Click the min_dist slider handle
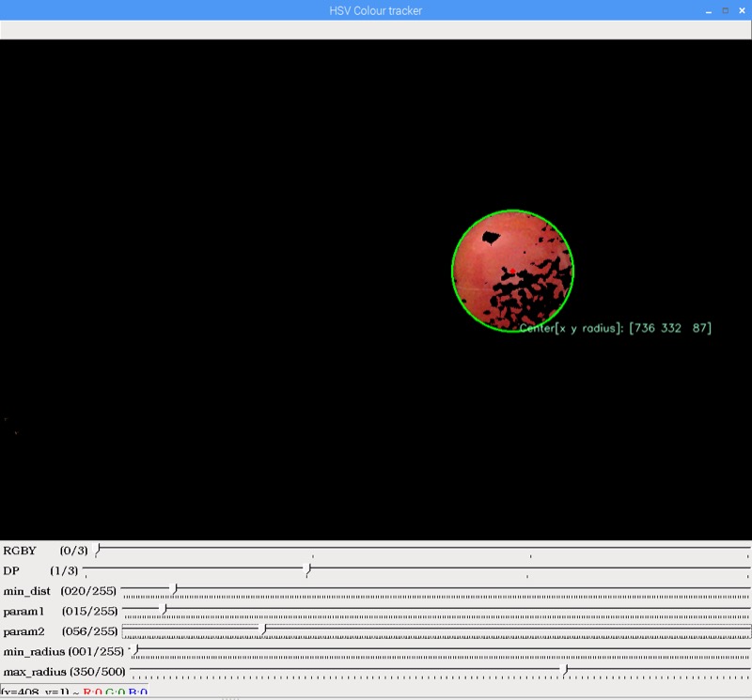 [175, 590]
